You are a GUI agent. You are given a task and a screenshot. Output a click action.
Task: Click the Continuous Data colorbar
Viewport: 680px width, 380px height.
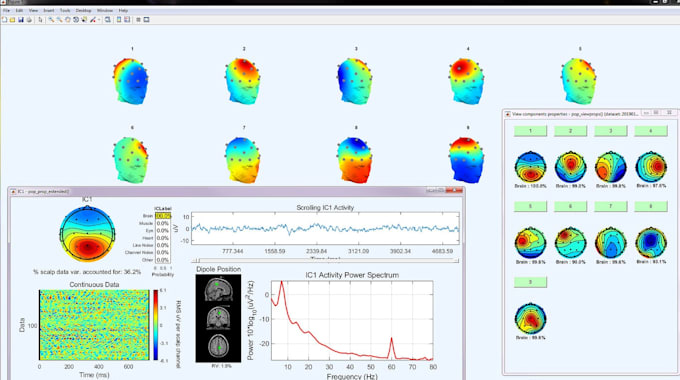(x=155, y=325)
